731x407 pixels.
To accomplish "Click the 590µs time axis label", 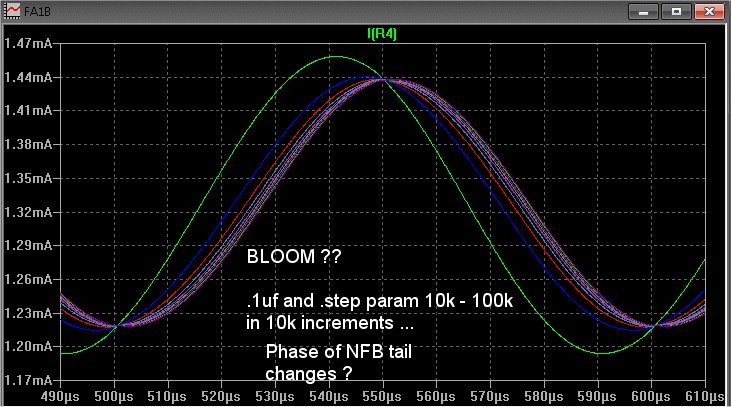I will coord(597,397).
